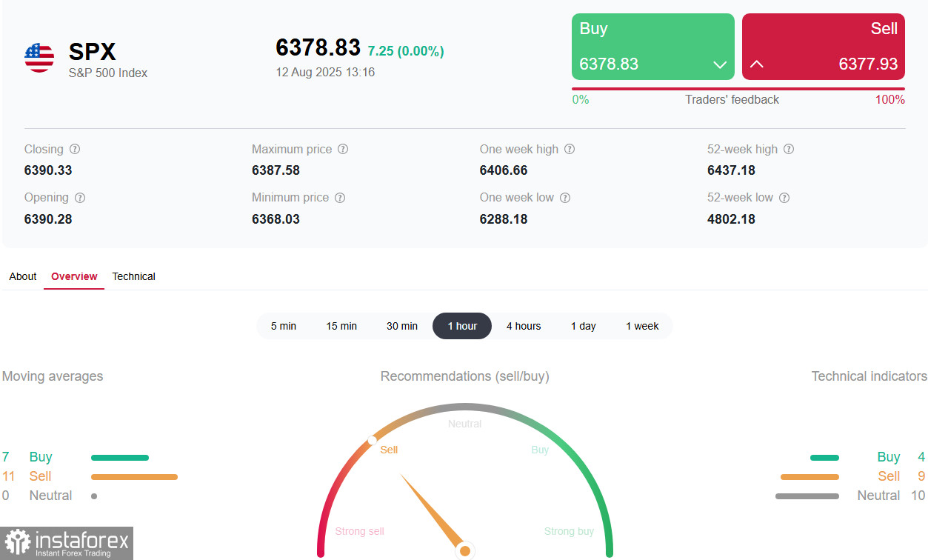Click the white marker on gauge arc

click(373, 441)
